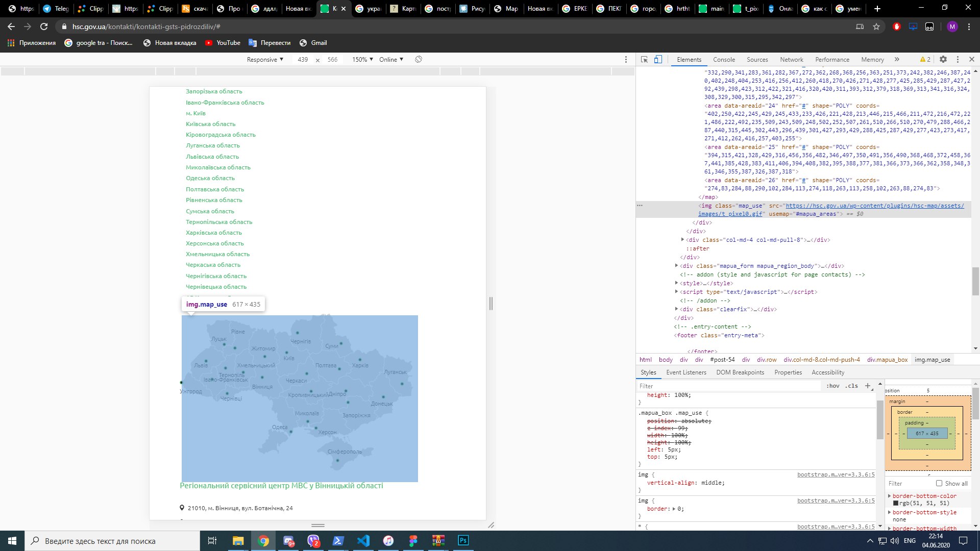The image size is (980, 551).
Task: Open Viber from the Windows taskbar
Action: (x=313, y=541)
